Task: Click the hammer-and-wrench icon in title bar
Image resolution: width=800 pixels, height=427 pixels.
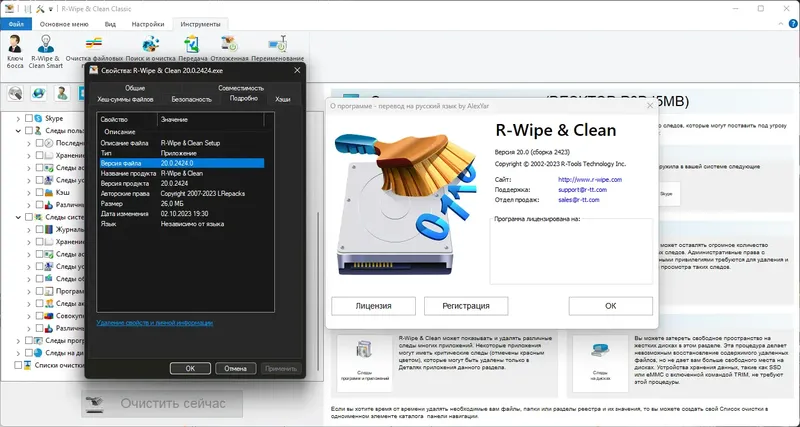Action: point(40,9)
